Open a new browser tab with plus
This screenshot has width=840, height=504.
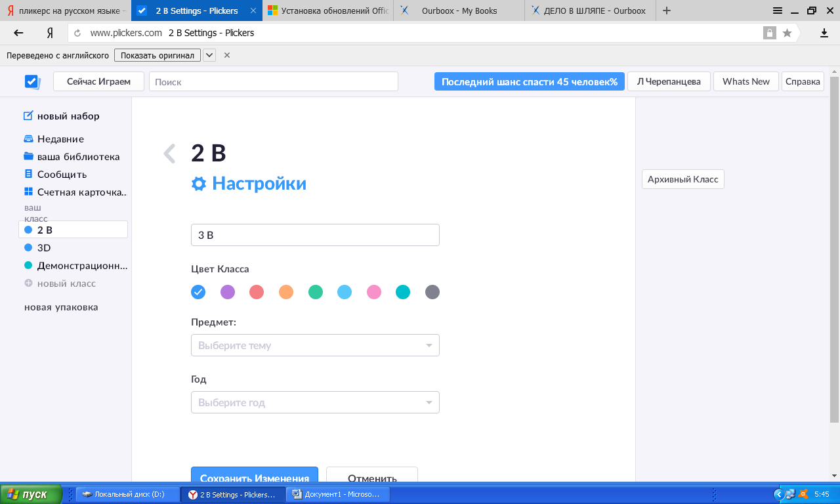667,10
